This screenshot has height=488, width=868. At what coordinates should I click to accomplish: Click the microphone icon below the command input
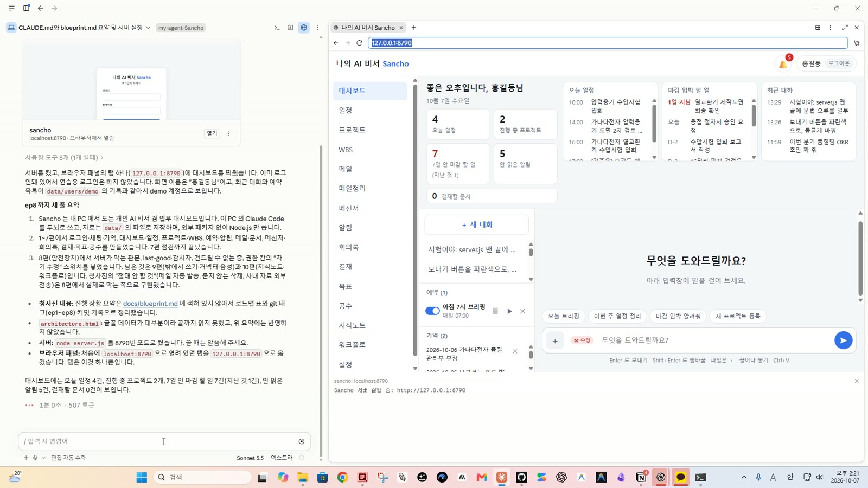click(35, 458)
